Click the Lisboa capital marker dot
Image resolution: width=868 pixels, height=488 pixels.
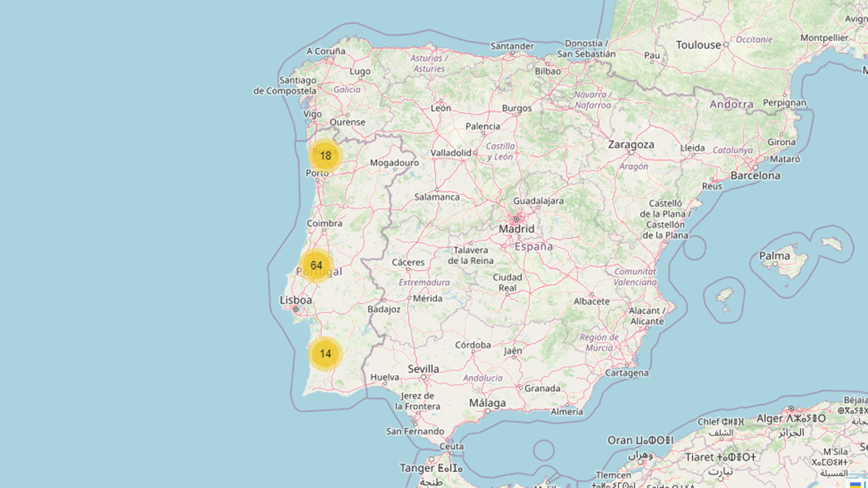tap(296, 310)
